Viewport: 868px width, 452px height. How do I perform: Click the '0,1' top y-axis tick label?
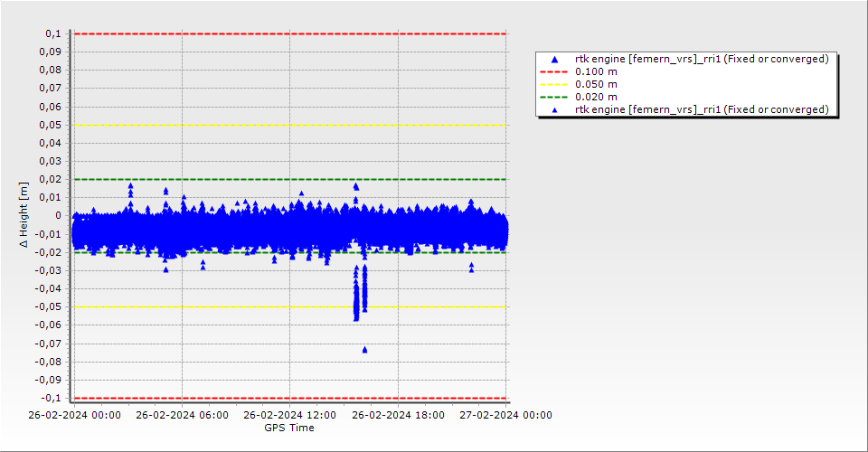click(52, 34)
